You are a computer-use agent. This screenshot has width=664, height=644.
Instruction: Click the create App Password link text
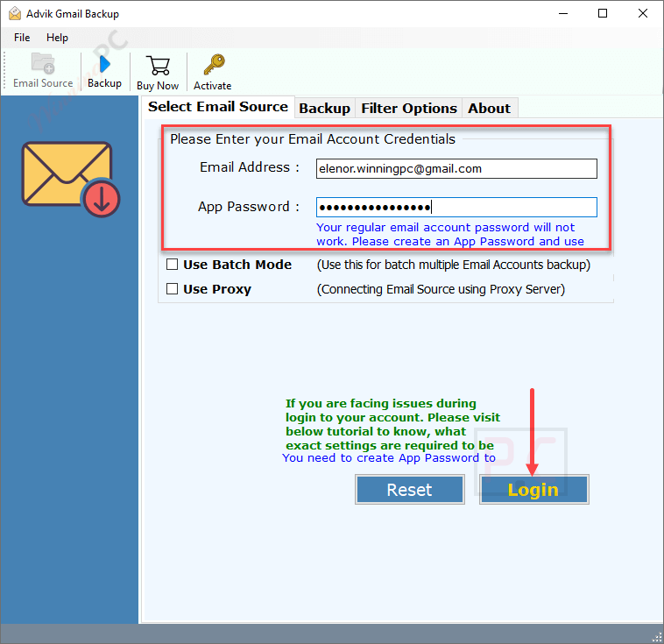click(x=389, y=457)
